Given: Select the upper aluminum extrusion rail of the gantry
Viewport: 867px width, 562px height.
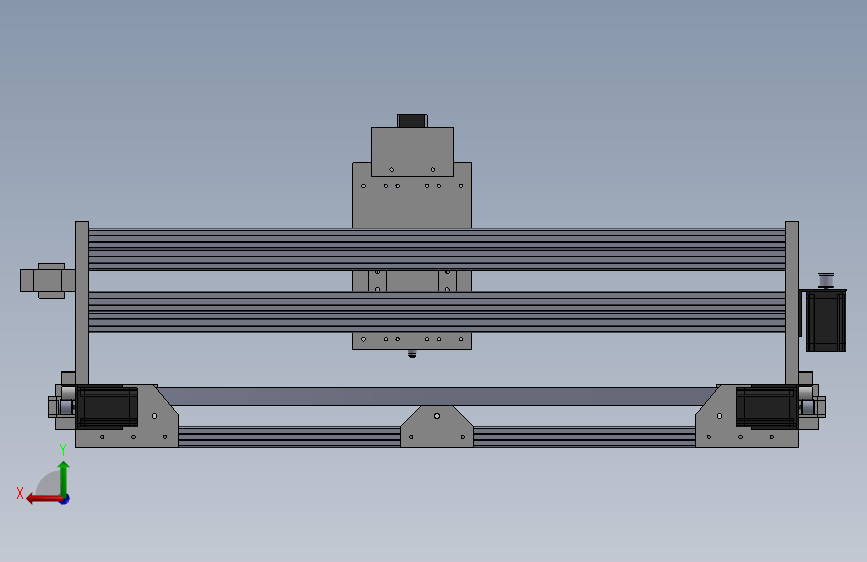Looking at the screenshot, I should (x=437, y=249).
